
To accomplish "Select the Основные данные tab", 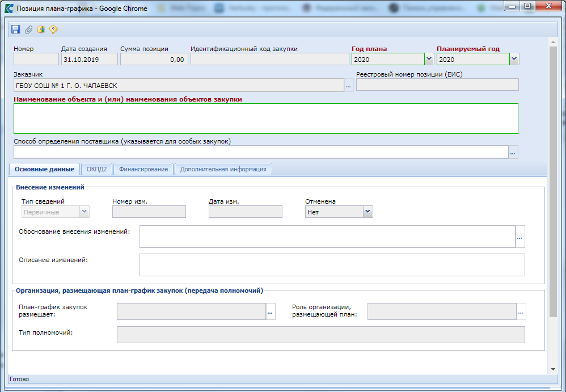I will pyautogui.click(x=44, y=169).
